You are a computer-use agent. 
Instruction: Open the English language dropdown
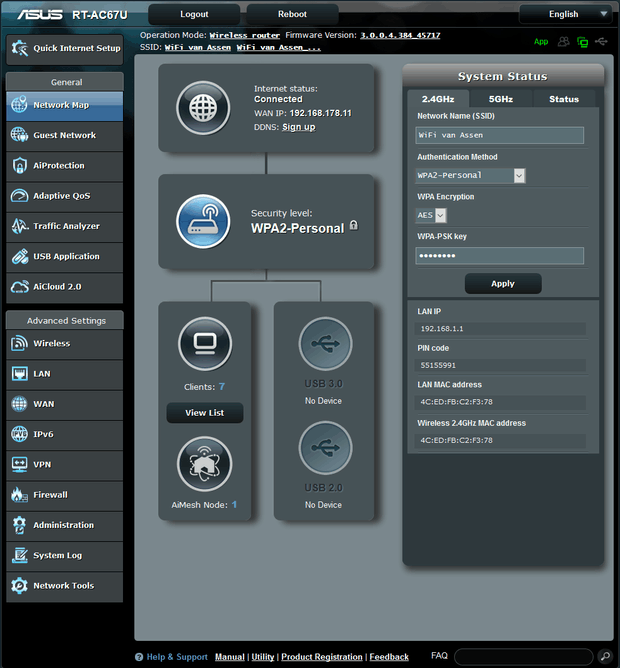(x=568, y=14)
